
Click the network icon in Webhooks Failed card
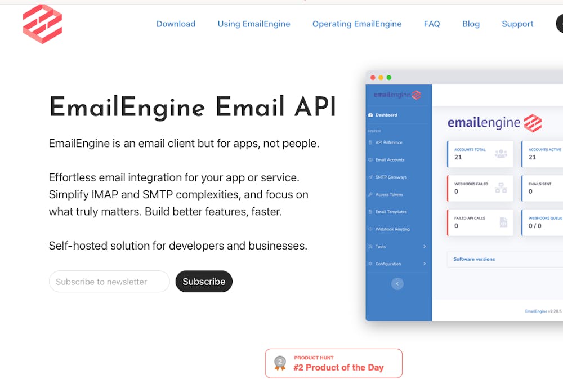501,188
